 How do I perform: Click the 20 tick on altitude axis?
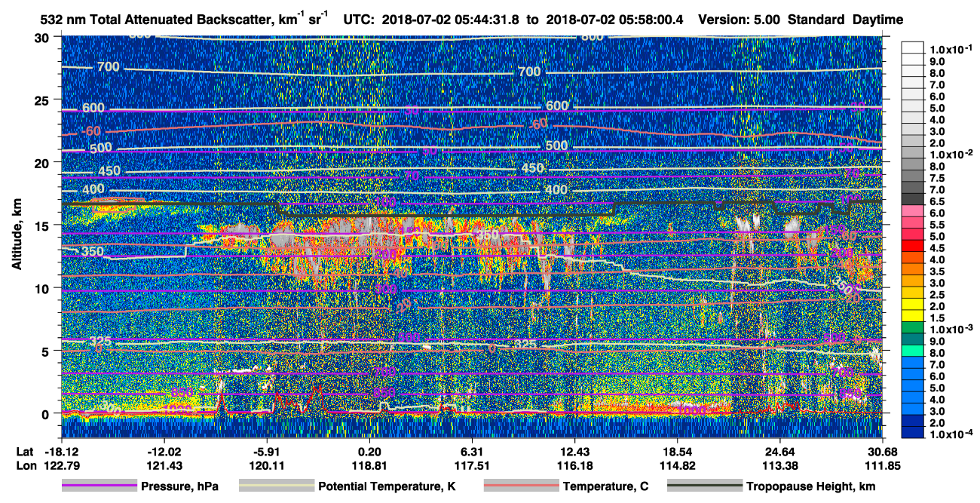[44, 162]
